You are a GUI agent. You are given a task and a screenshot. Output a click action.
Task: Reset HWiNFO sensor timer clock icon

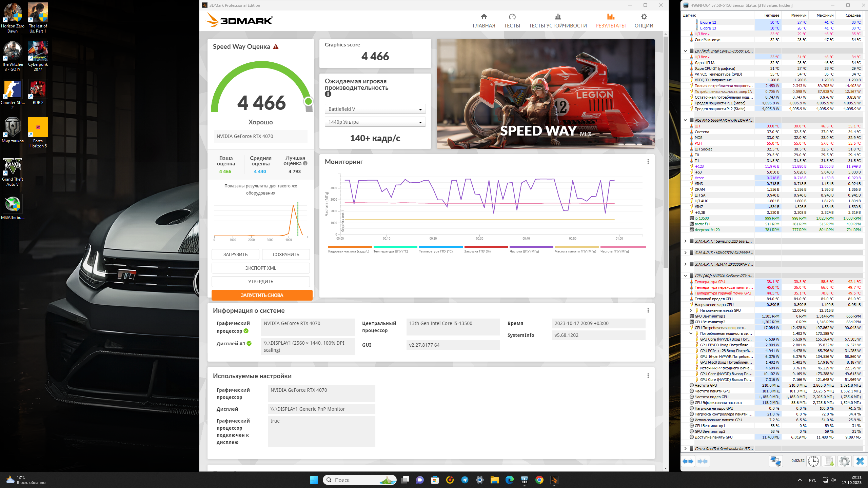click(x=813, y=461)
